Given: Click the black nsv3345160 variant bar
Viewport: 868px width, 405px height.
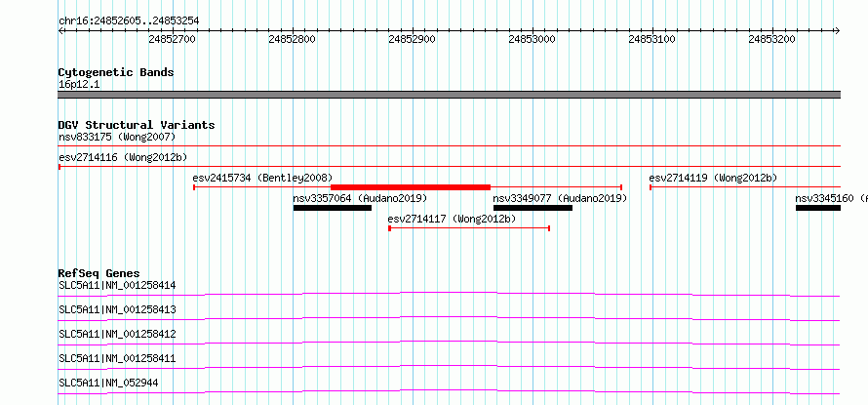Looking at the screenshot, I should (818, 208).
